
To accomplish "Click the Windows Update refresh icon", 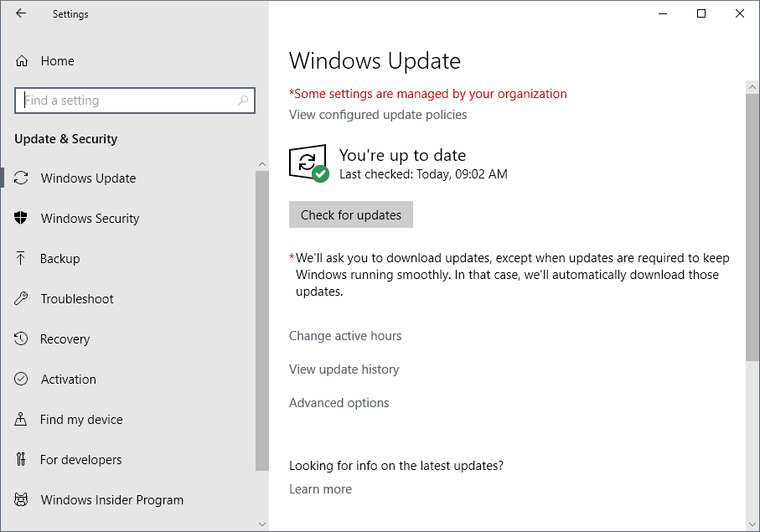I will tap(23, 178).
